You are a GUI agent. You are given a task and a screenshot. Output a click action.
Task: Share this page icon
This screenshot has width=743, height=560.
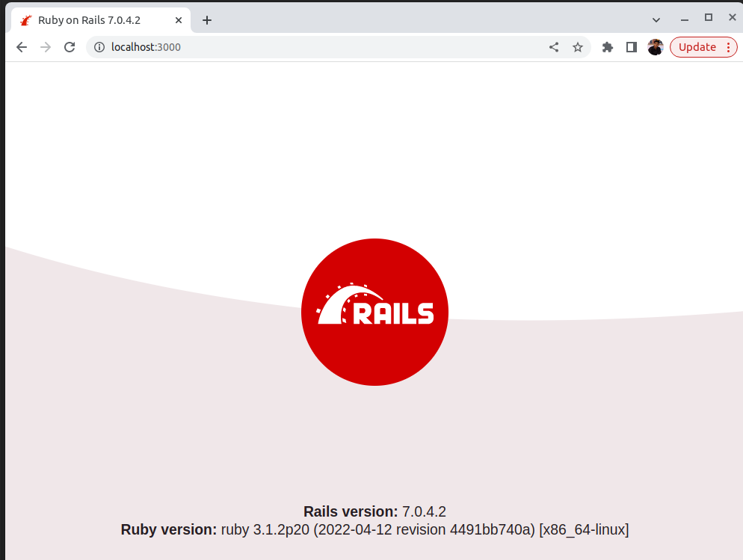coord(553,47)
